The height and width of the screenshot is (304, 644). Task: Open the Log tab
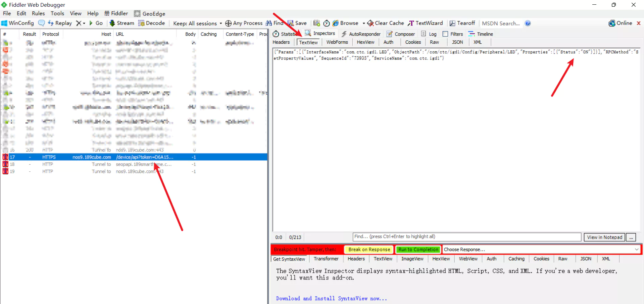pos(429,34)
